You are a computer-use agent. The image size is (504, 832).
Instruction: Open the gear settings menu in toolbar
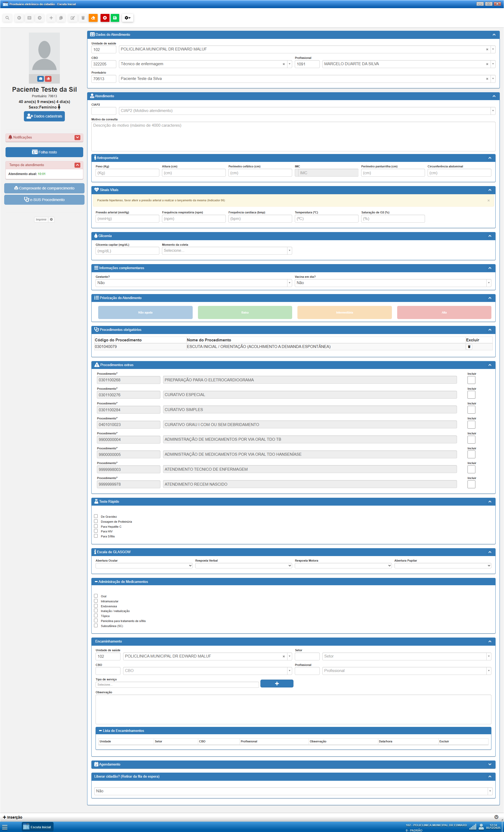tap(127, 18)
